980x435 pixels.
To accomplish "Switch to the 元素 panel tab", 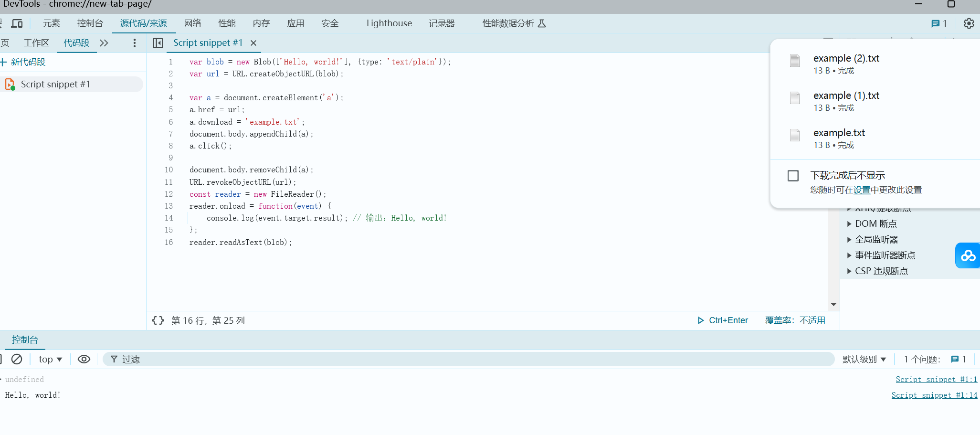I will coord(51,23).
